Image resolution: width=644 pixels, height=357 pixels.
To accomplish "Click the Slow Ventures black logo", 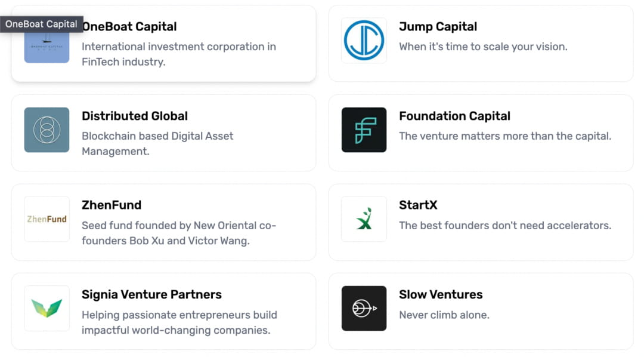I will (x=364, y=308).
